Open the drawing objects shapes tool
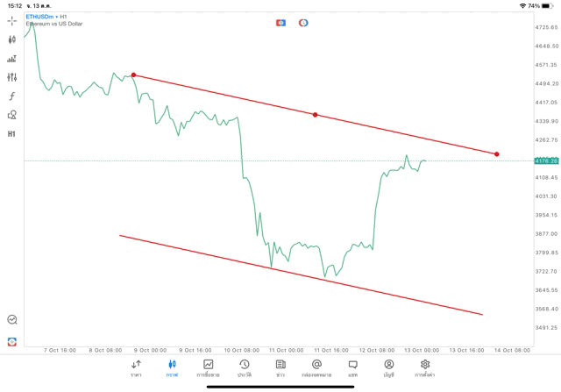 pos(12,114)
